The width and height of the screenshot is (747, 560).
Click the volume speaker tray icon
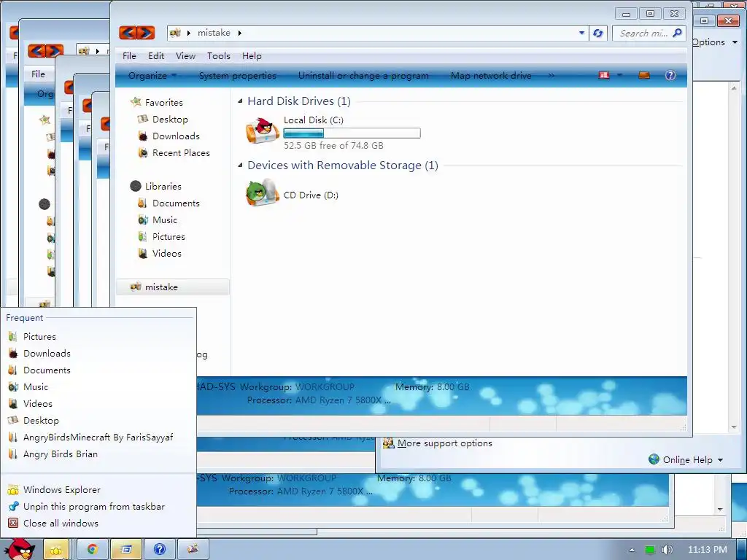pos(667,550)
